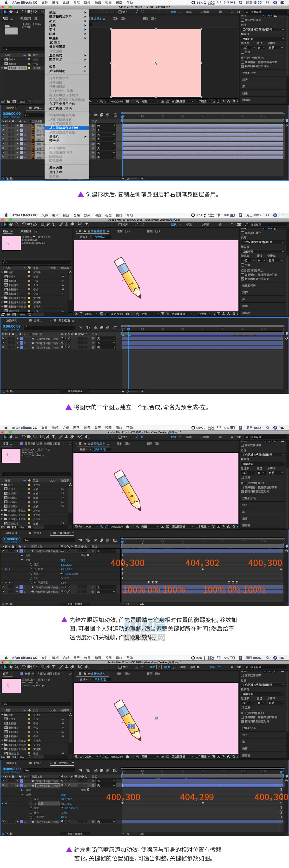Hide layer 3 in the 0:00:00:03 timeline
This screenshot has width=289, height=868.
pyautogui.click(x=3, y=347)
